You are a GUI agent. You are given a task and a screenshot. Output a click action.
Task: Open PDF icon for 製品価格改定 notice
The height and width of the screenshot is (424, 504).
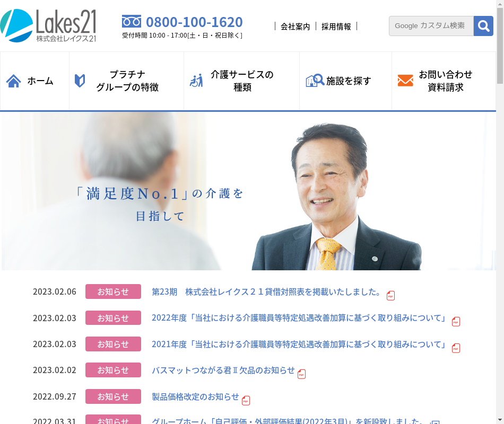click(x=246, y=401)
